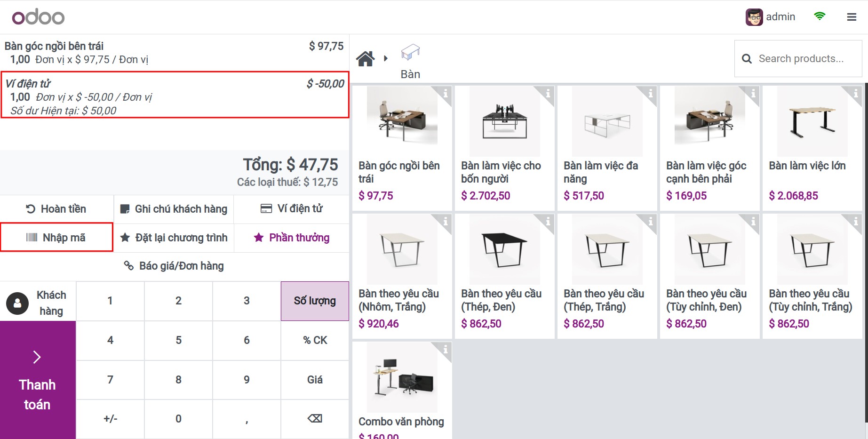Click the Khách hàng customer icon
Viewport: 868px width, 439px height.
[x=18, y=303]
